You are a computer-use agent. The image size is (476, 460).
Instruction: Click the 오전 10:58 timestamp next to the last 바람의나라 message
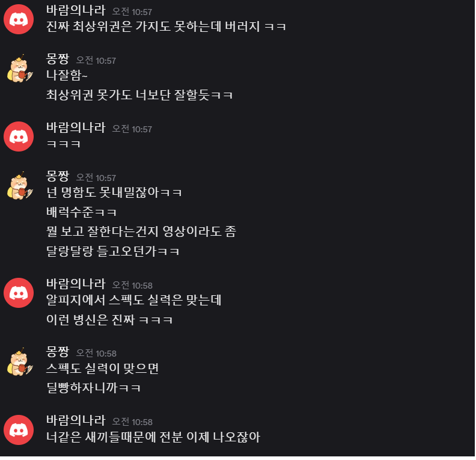(132, 422)
